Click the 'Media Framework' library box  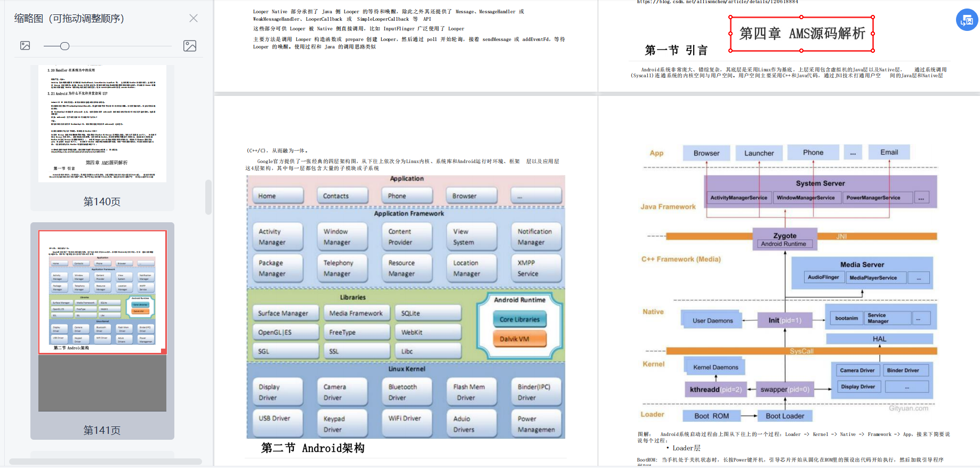(x=356, y=313)
